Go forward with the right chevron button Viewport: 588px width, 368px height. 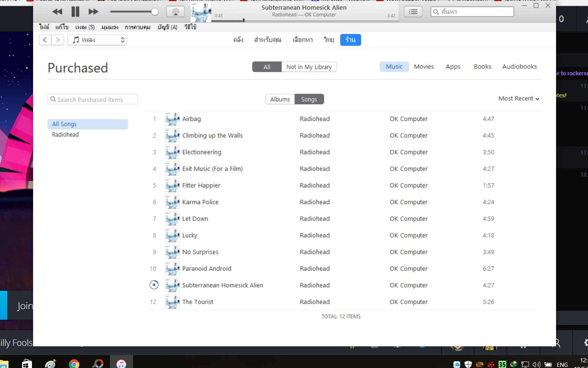pos(58,40)
